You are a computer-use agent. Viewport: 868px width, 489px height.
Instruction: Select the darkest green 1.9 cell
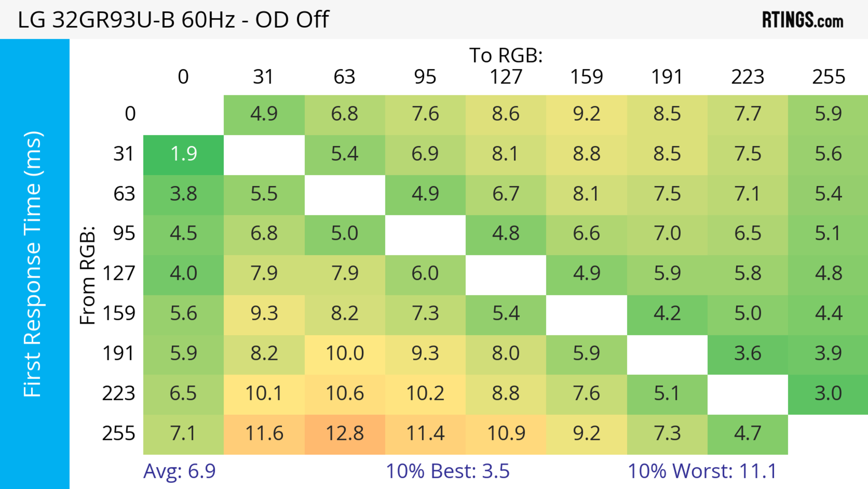(184, 154)
